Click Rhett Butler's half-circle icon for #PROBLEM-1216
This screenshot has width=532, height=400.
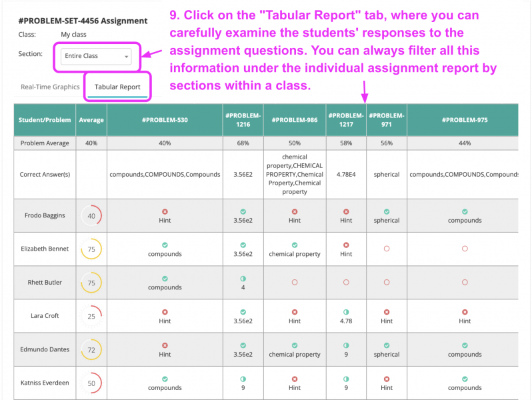click(243, 279)
